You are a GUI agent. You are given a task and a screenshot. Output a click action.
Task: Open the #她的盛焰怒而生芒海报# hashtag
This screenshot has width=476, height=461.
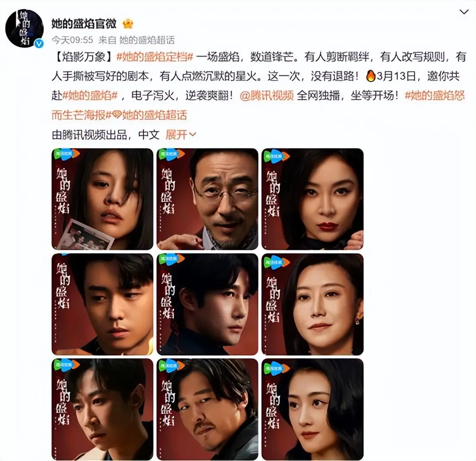point(258,106)
